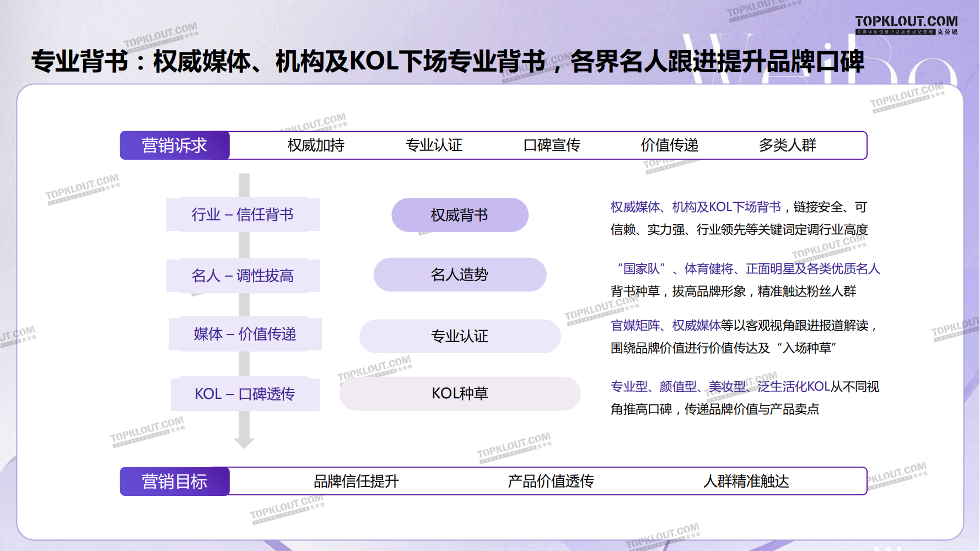Viewport: 980px width, 551px height.
Task: Select the KOL – 口碑透传 box
Action: (245, 394)
